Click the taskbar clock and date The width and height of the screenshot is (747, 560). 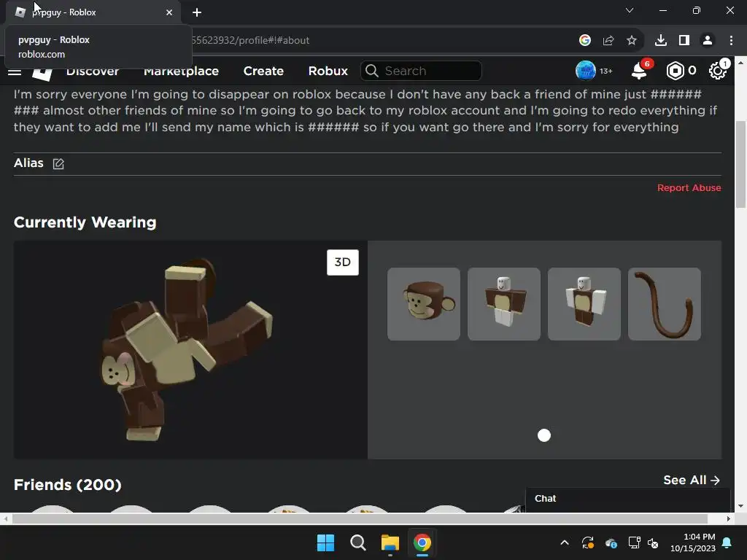click(x=693, y=542)
